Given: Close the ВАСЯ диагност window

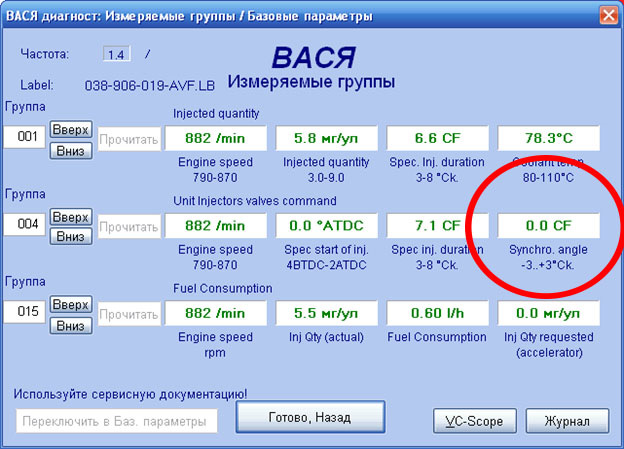Looking at the screenshot, I should (x=608, y=16).
